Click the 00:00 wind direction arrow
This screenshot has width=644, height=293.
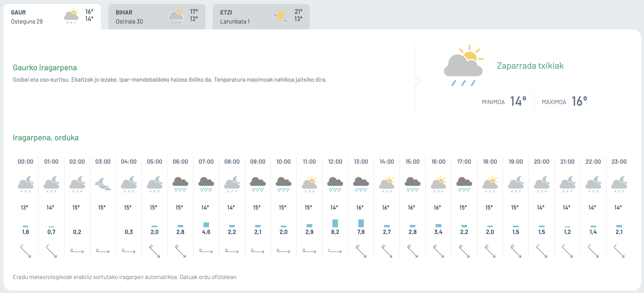tap(25, 251)
